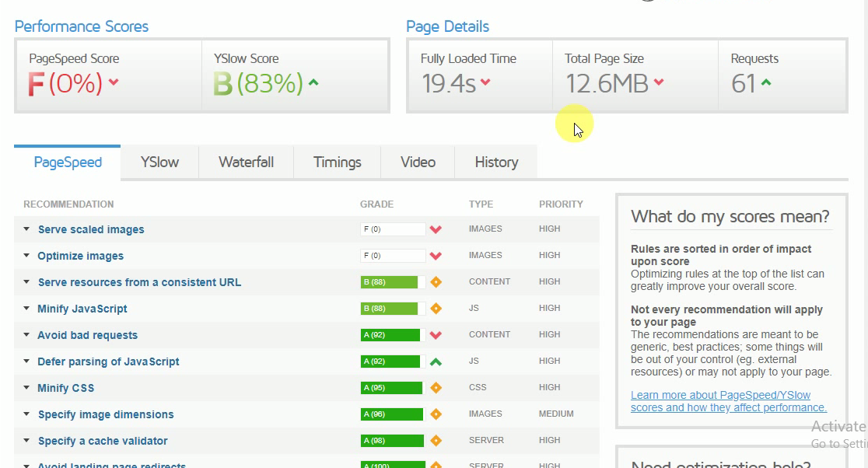Image resolution: width=868 pixels, height=468 pixels.
Task: Click the diamond icon beside Serve resources from a consistent URL
Action: pos(436,282)
